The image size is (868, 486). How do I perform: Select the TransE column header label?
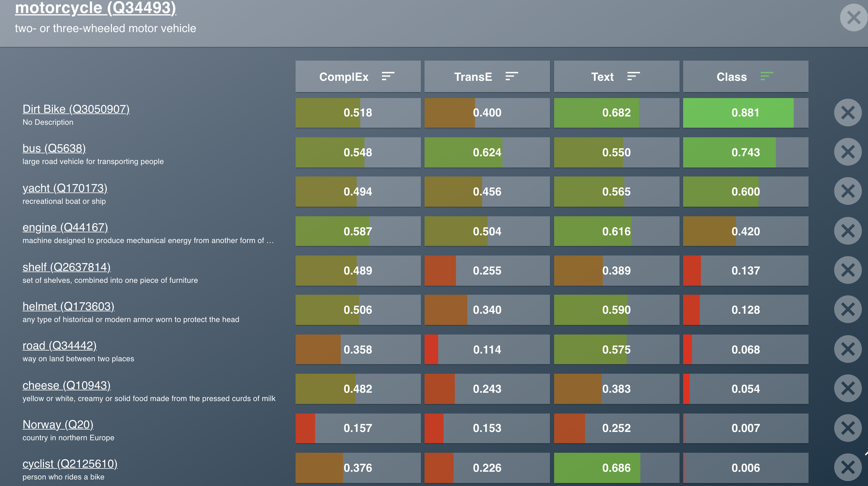[x=473, y=77]
